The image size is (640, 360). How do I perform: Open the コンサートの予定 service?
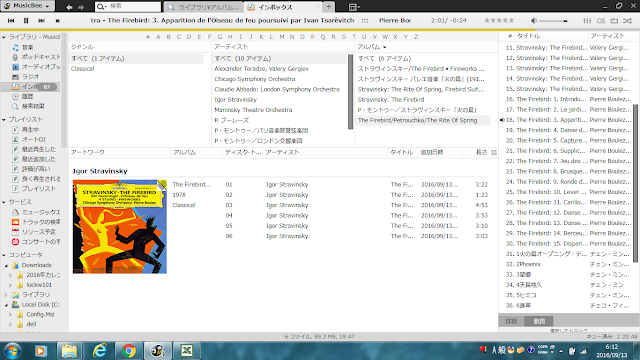coord(36,242)
